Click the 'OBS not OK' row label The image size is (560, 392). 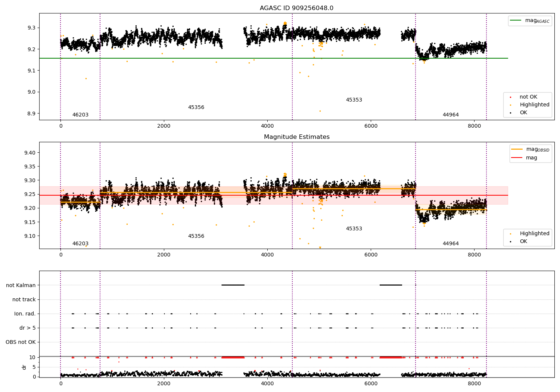tap(21, 342)
